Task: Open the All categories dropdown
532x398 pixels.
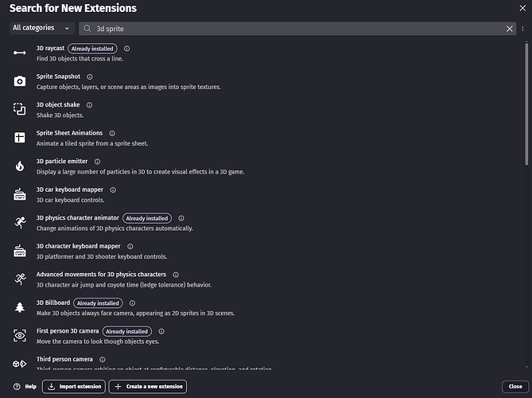Action: (41, 28)
